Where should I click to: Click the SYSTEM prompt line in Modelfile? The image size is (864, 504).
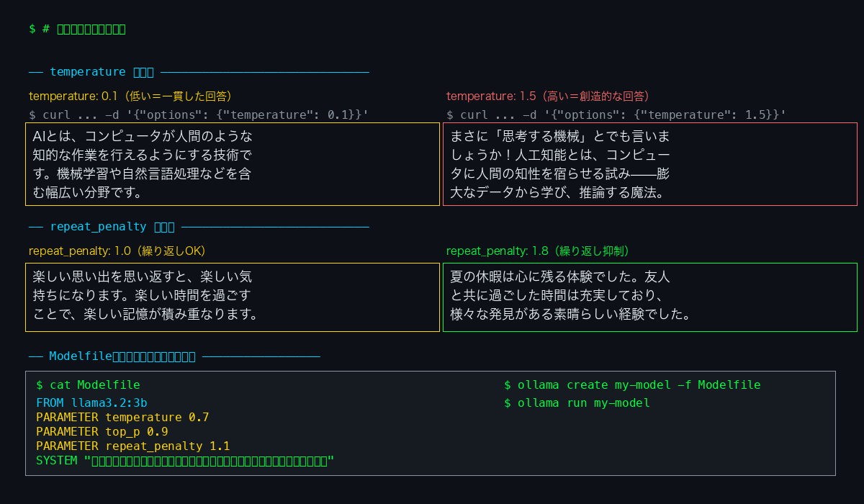[x=185, y=461]
